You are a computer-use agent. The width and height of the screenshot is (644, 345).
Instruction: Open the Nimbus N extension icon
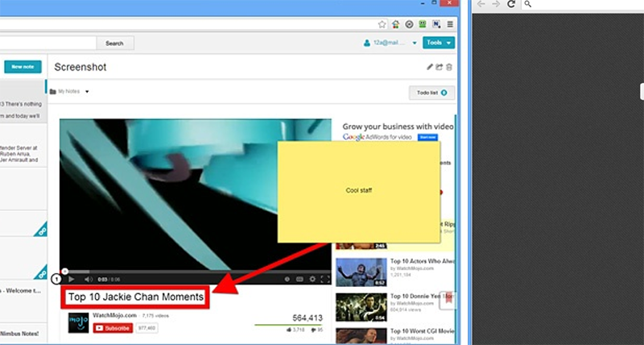pyautogui.click(x=436, y=24)
